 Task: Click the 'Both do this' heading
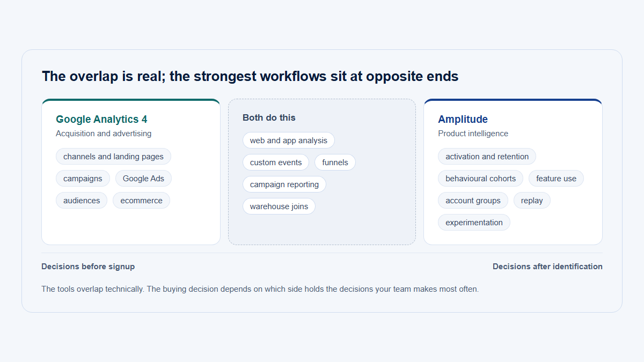[x=269, y=117]
